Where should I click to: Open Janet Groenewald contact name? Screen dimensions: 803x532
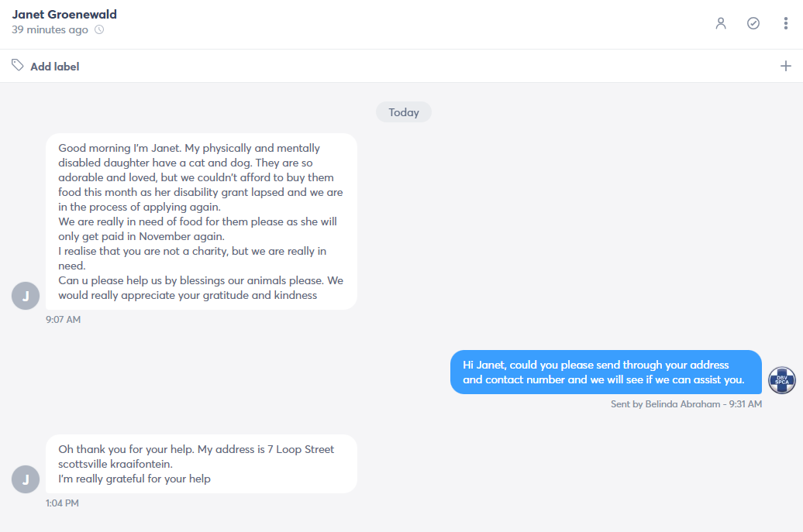tap(64, 14)
